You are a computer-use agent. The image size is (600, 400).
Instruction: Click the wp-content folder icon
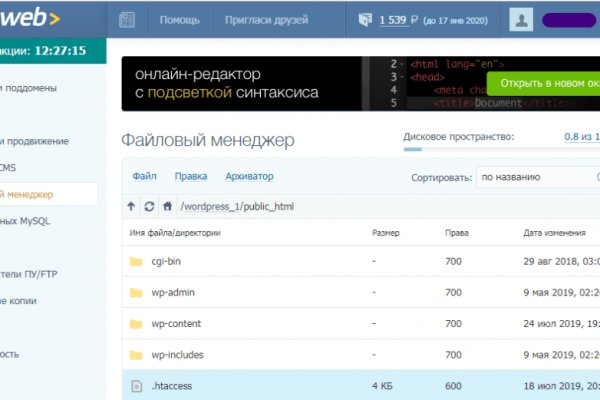click(137, 324)
